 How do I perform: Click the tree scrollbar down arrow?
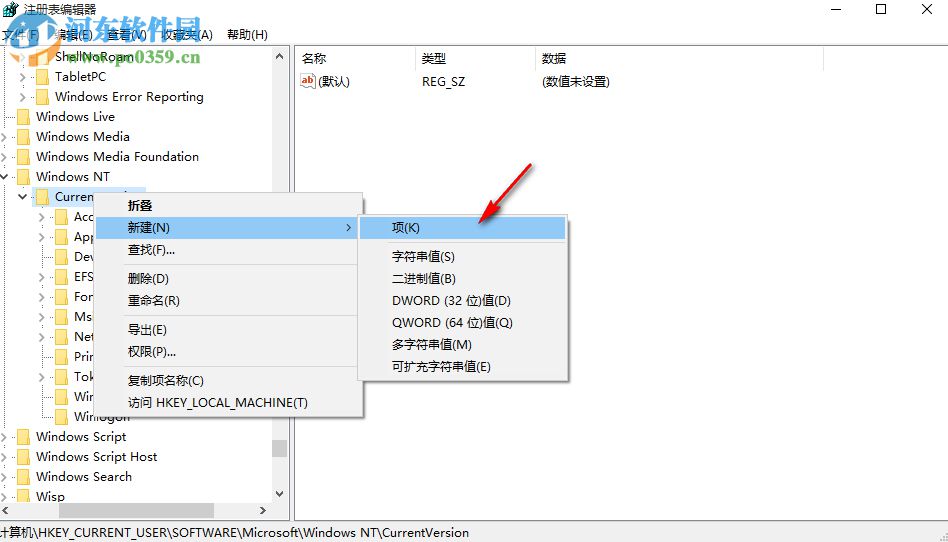(279, 494)
